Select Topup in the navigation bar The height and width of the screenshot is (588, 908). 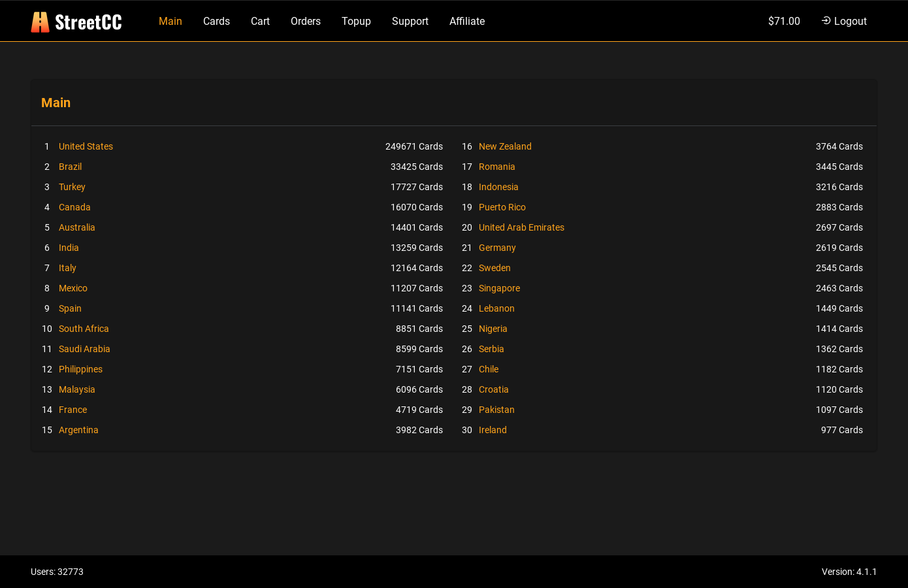pyautogui.click(x=356, y=21)
